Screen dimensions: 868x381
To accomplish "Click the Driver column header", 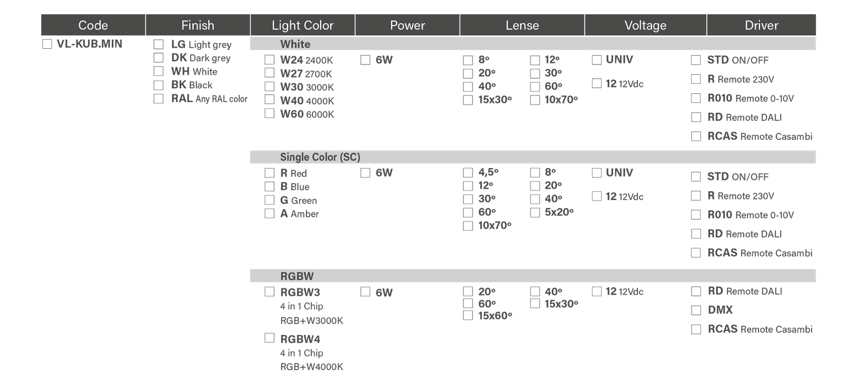I will (x=761, y=25).
